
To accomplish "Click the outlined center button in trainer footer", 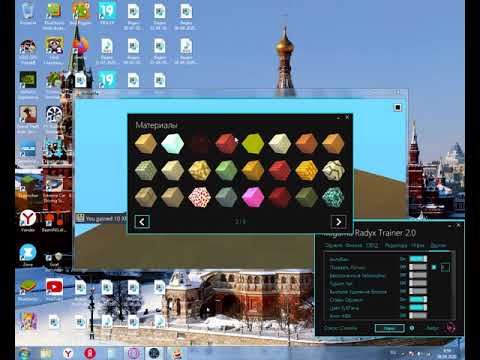I will (x=389, y=328).
